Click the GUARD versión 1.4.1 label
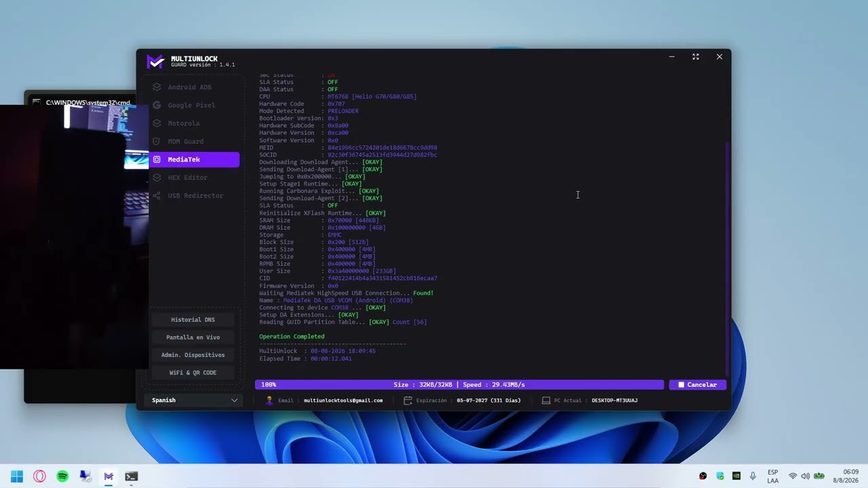The image size is (868, 488). click(x=203, y=65)
